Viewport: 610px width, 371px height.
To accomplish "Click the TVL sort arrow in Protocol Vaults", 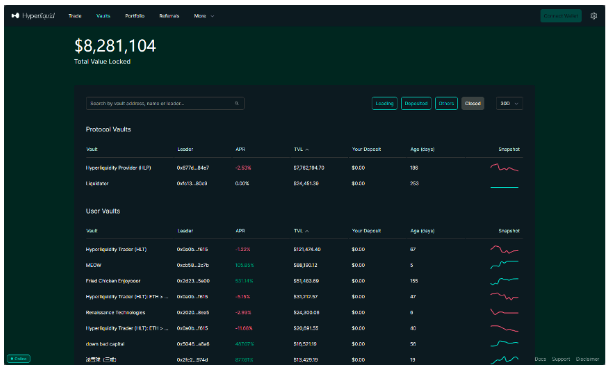I will click(307, 150).
